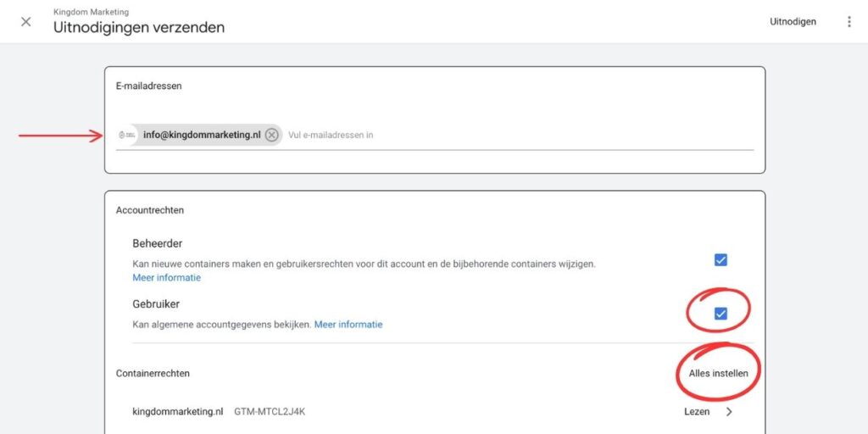
Task: Click the Beheerder role label
Action: (158, 243)
